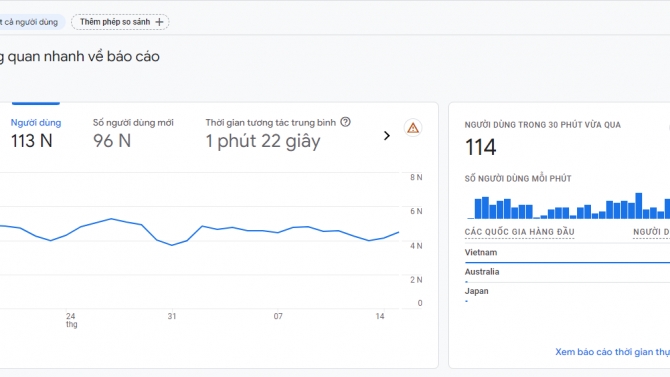Viewport: 670px width, 377px height.
Task: Click the 114 realtime users value
Action: click(x=481, y=147)
